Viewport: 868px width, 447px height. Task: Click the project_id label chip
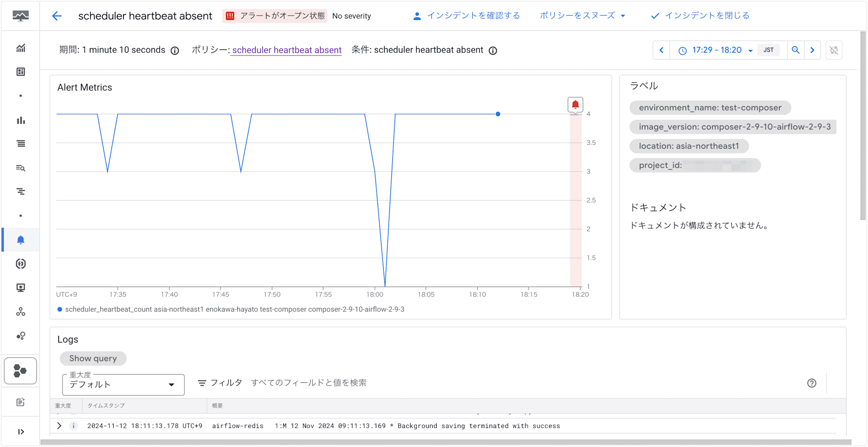(x=695, y=165)
